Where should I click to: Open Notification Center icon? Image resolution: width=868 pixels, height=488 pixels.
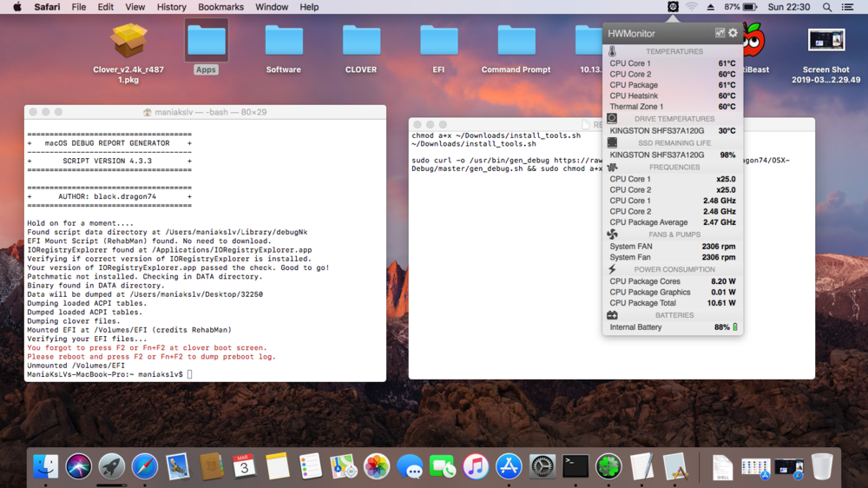click(847, 7)
